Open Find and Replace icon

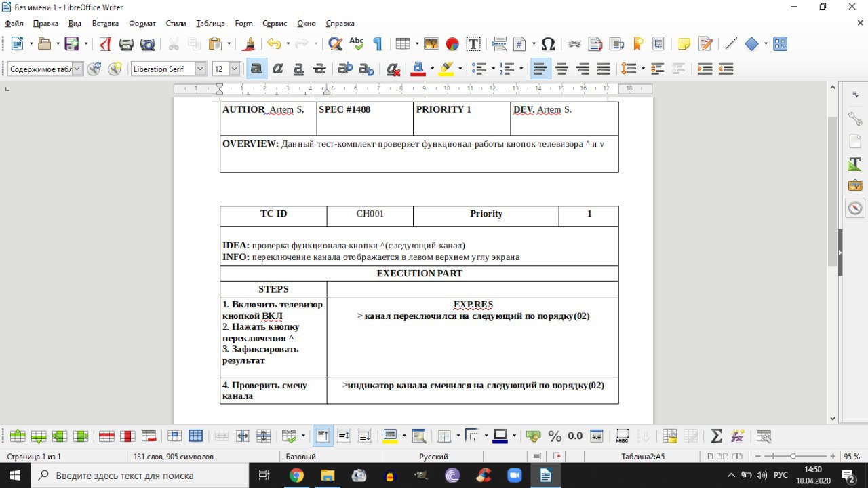point(335,44)
